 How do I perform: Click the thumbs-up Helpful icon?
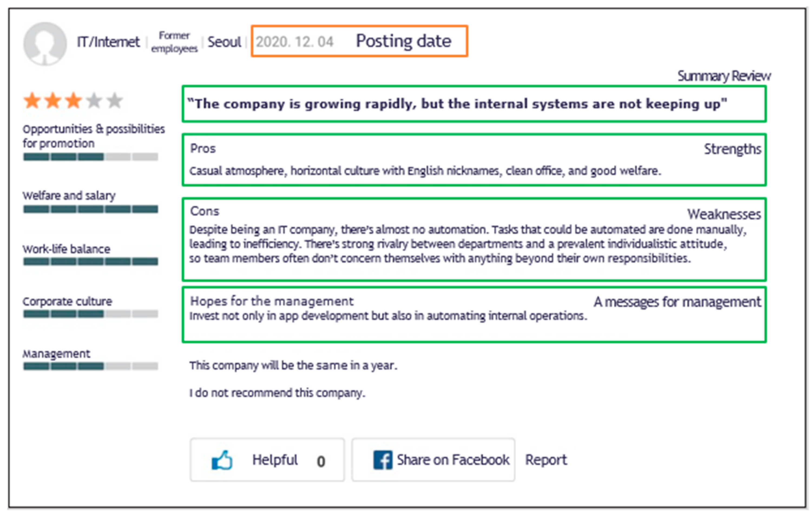click(x=222, y=460)
